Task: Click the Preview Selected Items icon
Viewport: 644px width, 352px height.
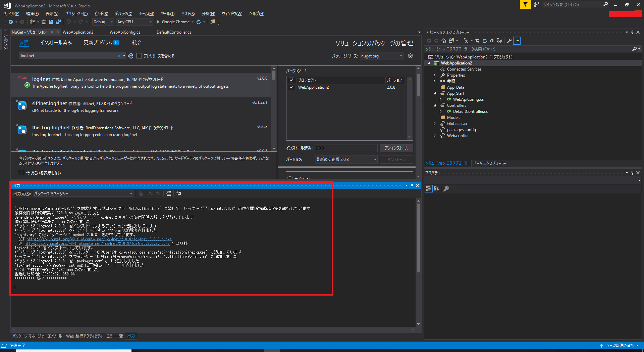Action: [x=517, y=41]
